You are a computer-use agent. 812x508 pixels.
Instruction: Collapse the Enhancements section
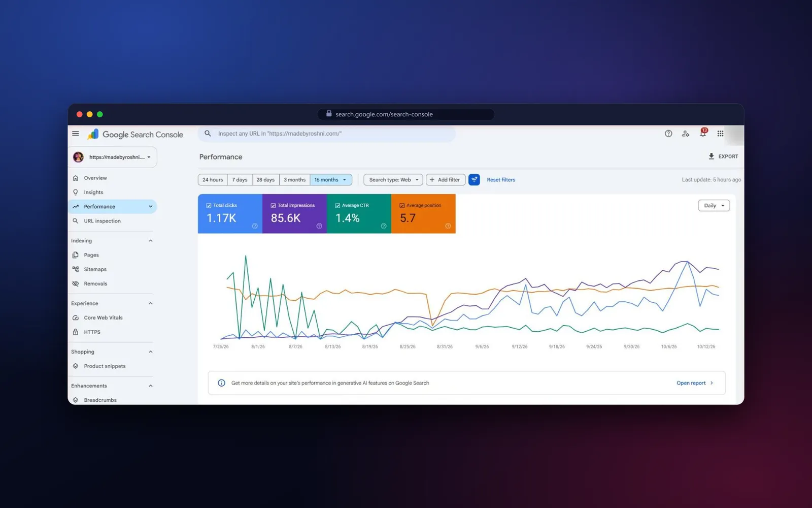tap(151, 386)
